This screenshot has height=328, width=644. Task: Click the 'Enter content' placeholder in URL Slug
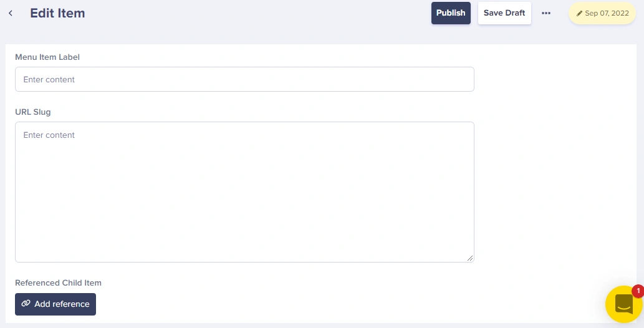pyautogui.click(x=49, y=135)
